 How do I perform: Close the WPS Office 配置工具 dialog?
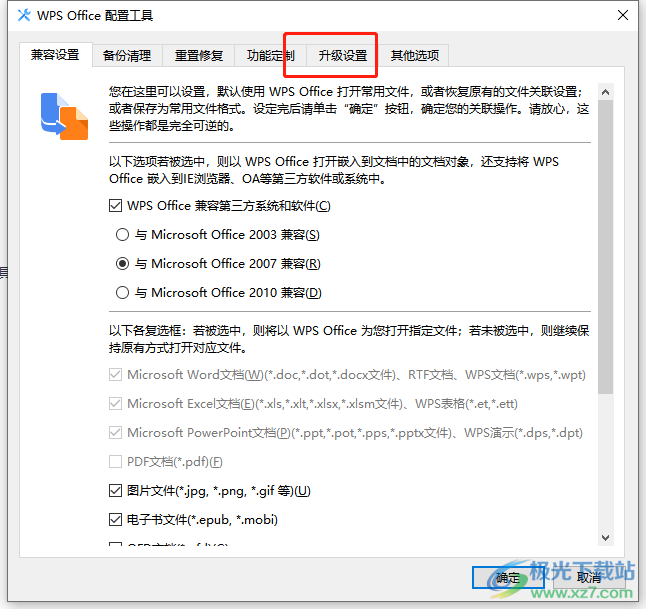tap(623, 15)
